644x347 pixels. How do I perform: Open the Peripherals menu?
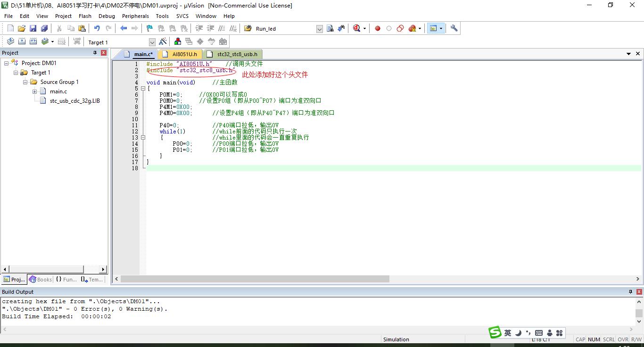coord(135,16)
